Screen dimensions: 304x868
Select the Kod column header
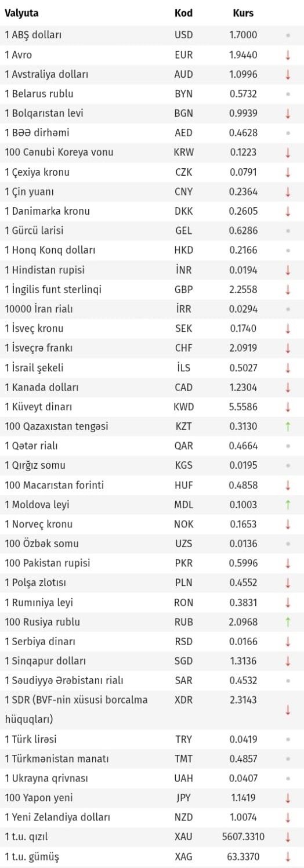184,13
